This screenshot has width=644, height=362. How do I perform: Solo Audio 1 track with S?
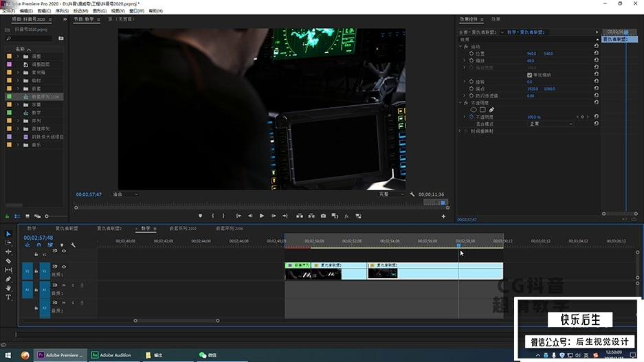tap(73, 285)
